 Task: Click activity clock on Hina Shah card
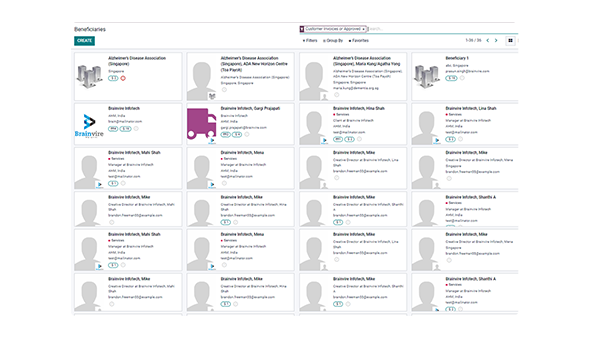coord(359,139)
